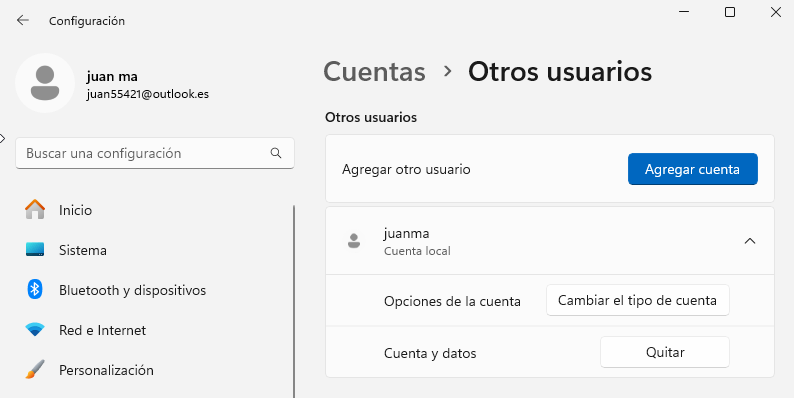Click the Agregar cuenta button
This screenshot has height=398, width=794.
[693, 169]
